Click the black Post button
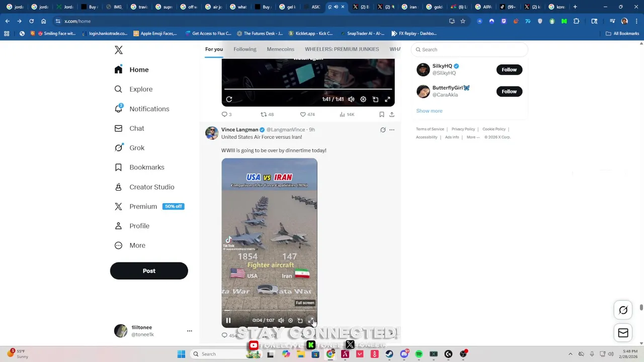 point(149,270)
